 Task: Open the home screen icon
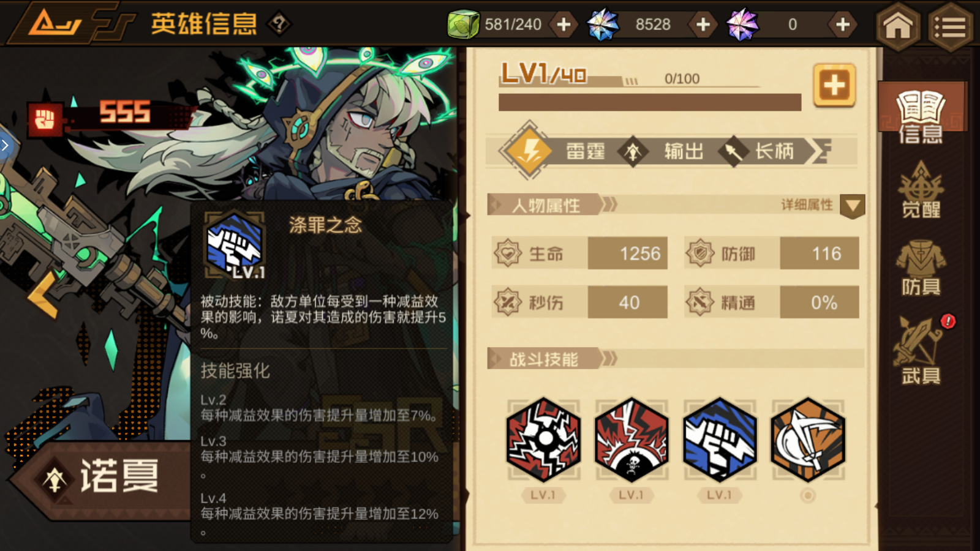tap(898, 26)
